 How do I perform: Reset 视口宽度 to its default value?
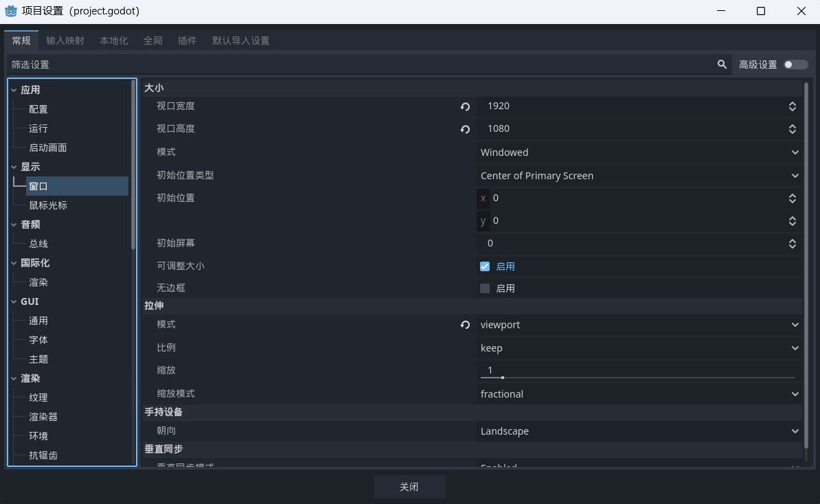pyautogui.click(x=465, y=106)
